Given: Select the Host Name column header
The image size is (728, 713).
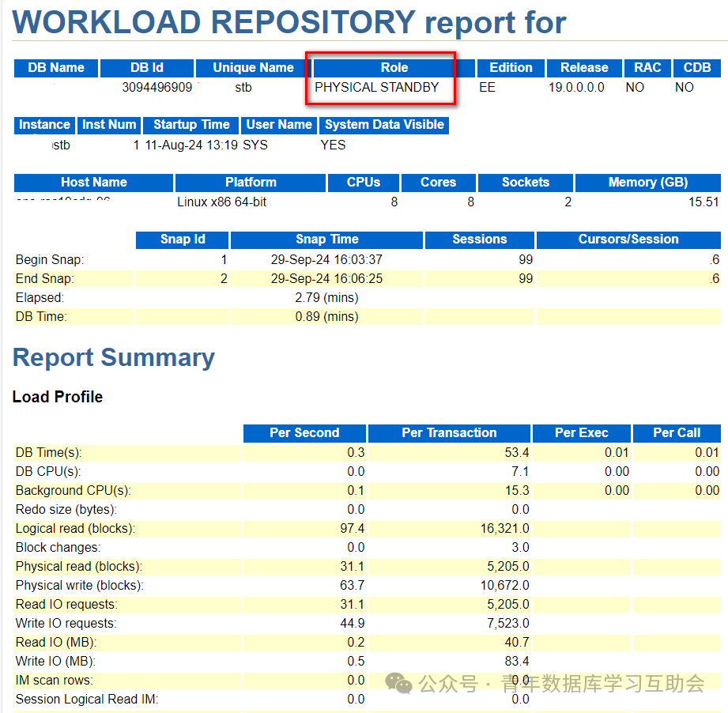Looking at the screenshot, I should (94, 183).
